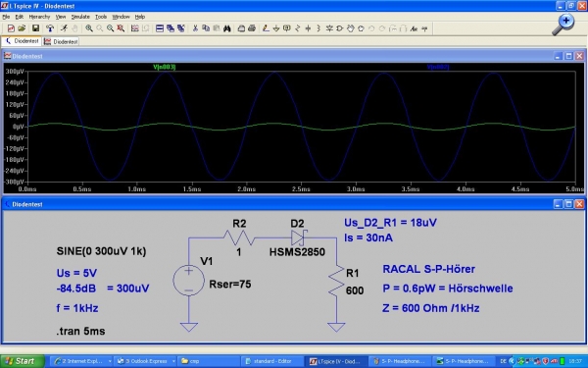The width and height of the screenshot is (588, 368).
Task: Open the Outlook Express taskbar item
Action: 145,361
